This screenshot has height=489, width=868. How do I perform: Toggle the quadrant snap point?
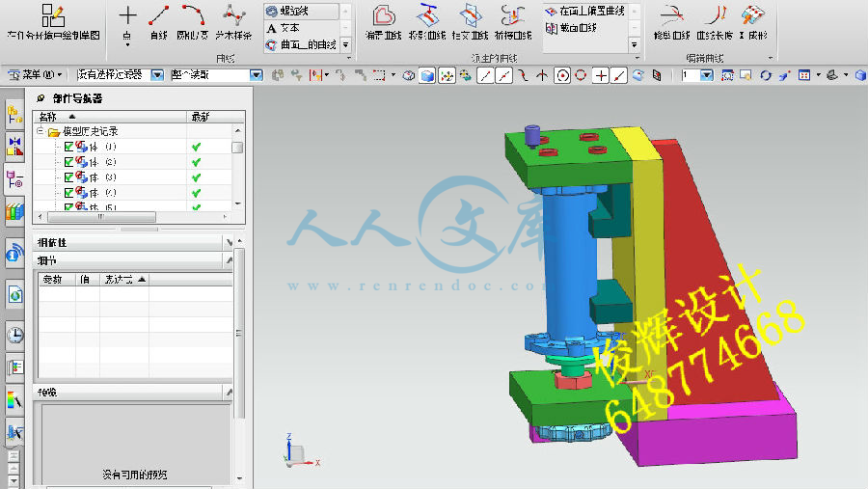(x=581, y=75)
